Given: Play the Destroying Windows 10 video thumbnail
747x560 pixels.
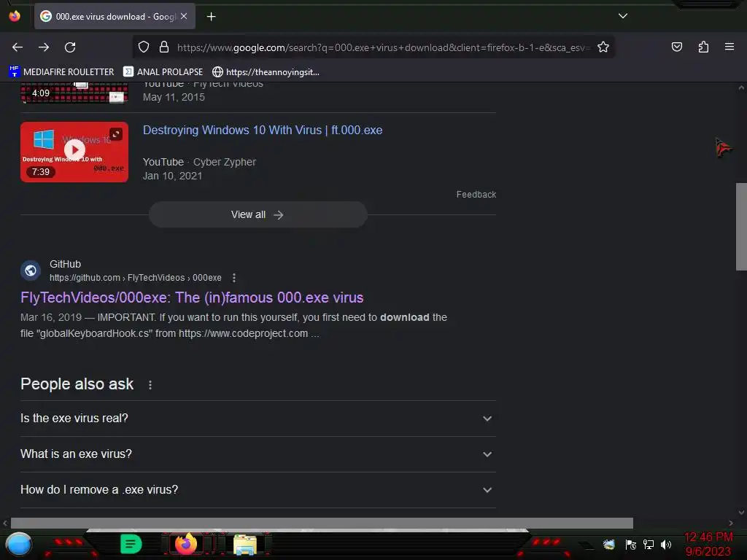Looking at the screenshot, I should 74,152.
